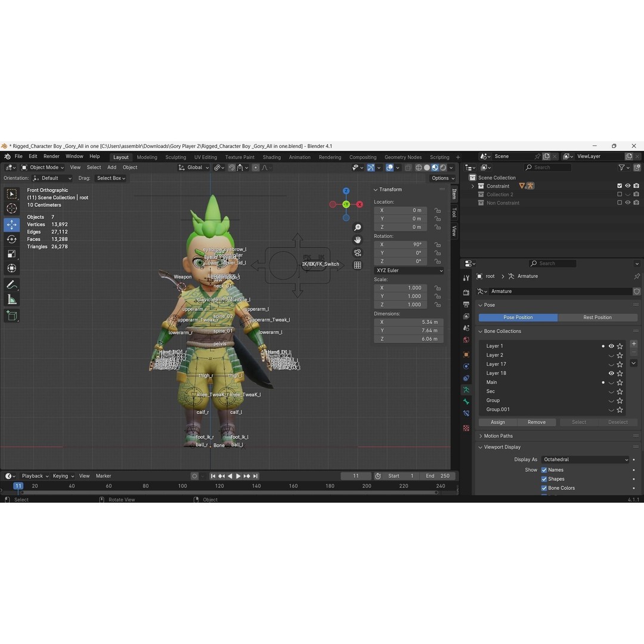
Task: Open the viewport Add menu
Action: [112, 168]
